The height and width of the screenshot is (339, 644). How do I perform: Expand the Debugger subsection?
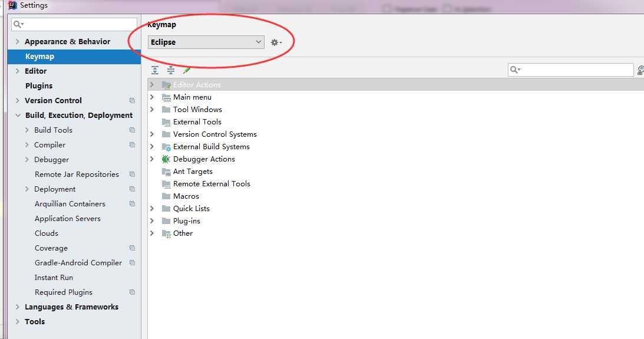click(x=27, y=160)
